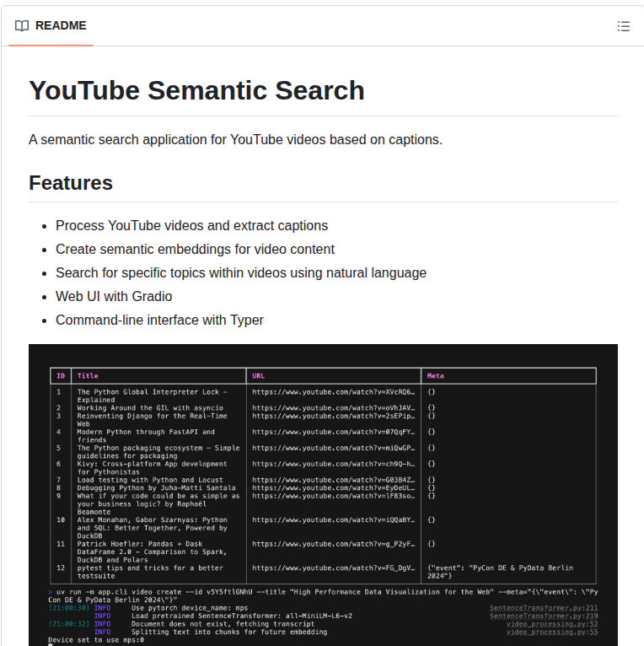Click the 'SentenceTransformer.py:219' source reference
The height and width of the screenshot is (646, 644).
[x=544, y=616]
